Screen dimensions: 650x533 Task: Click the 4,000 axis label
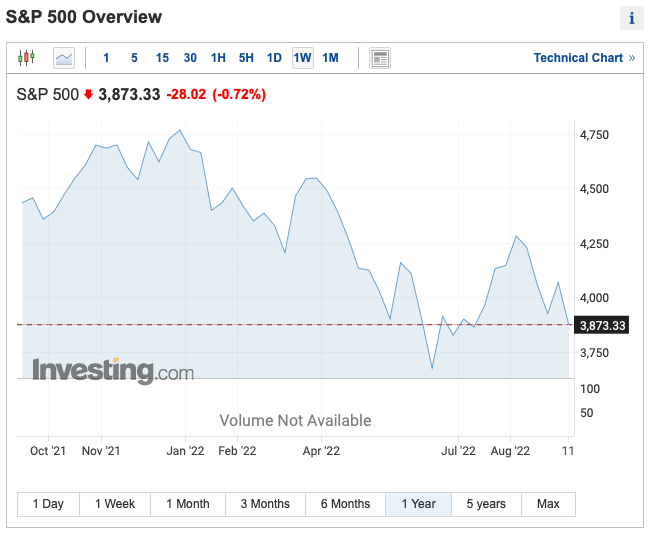594,298
